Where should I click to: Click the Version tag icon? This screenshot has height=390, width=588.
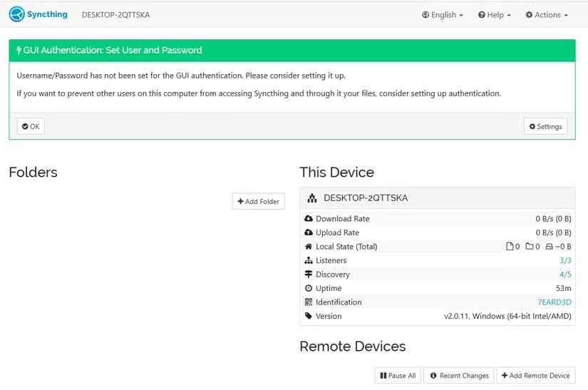coord(309,316)
